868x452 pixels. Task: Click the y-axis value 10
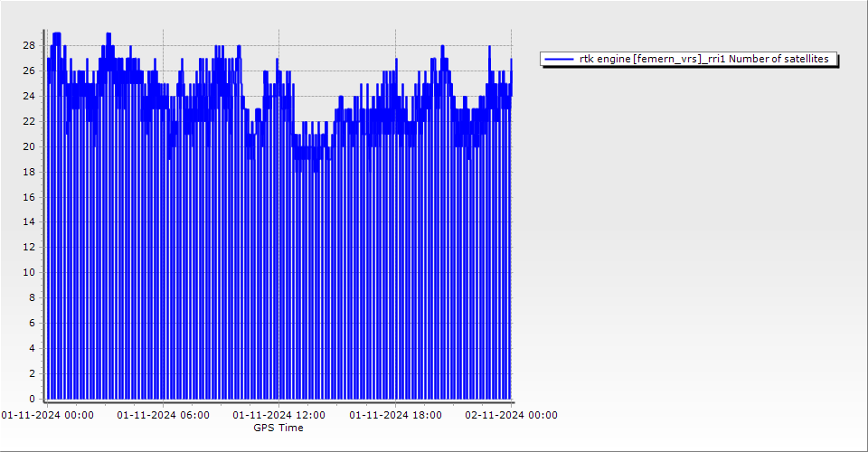click(x=29, y=272)
